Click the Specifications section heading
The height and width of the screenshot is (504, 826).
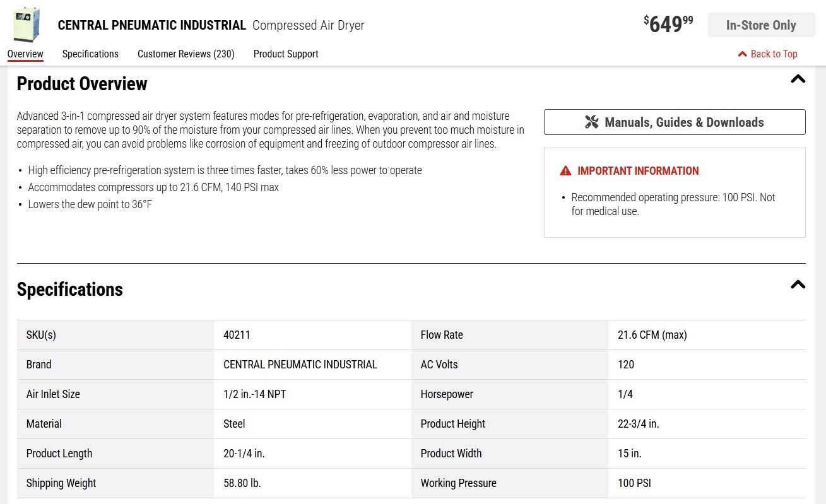[70, 290]
